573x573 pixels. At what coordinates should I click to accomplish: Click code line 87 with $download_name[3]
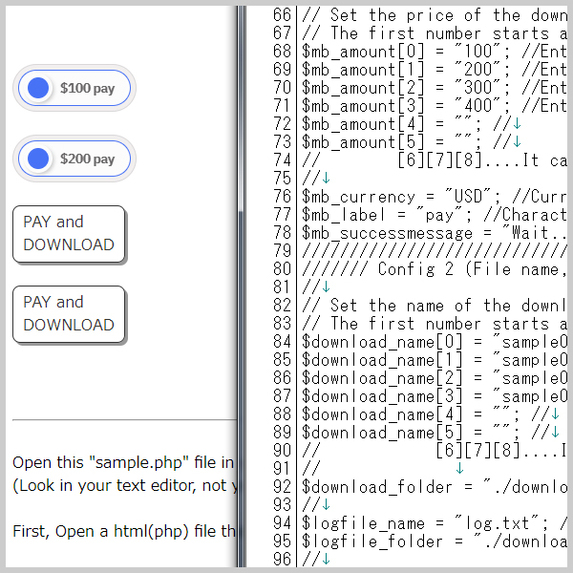click(x=434, y=396)
